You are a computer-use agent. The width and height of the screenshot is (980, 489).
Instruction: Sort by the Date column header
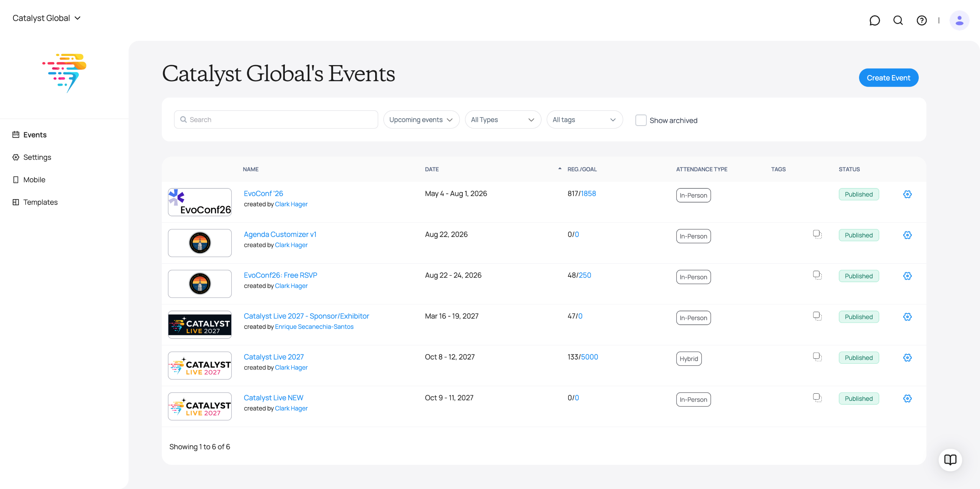(x=431, y=169)
